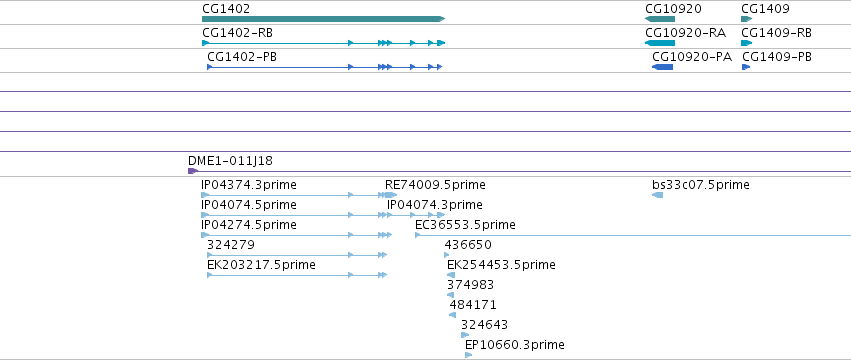Click the CG1409 gene arrow glyph

point(747,19)
